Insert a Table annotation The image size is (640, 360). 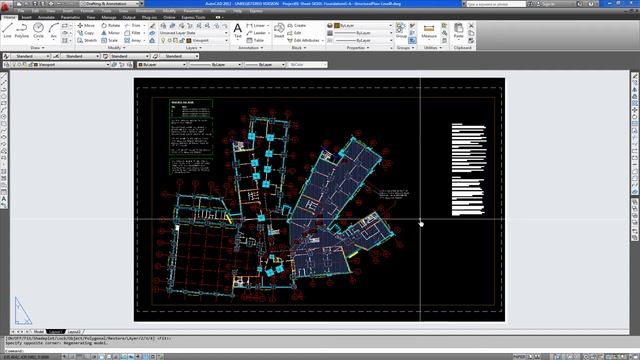click(x=256, y=40)
